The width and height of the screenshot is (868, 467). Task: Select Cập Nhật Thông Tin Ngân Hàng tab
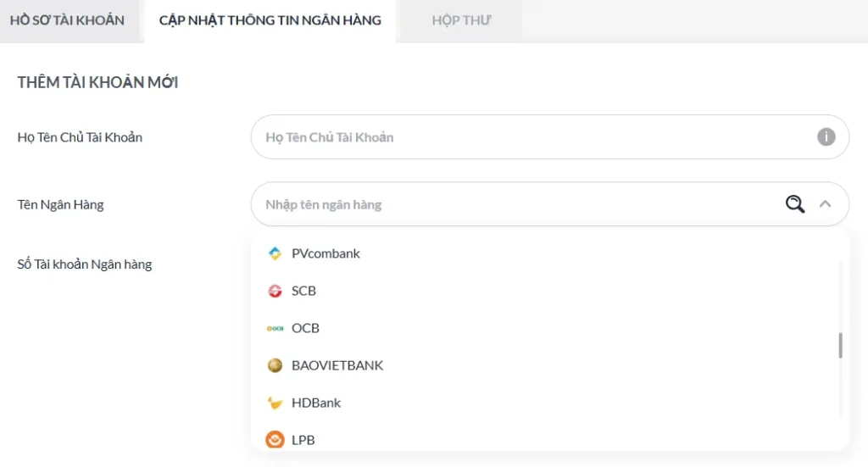click(x=270, y=20)
